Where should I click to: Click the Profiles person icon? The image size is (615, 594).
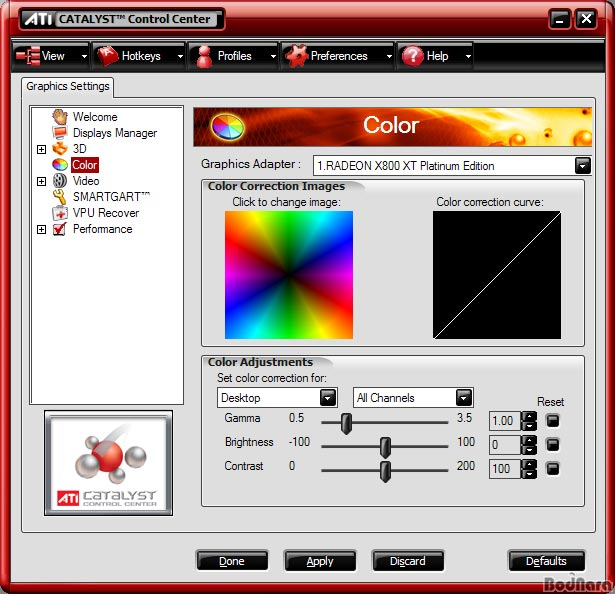[x=204, y=56]
